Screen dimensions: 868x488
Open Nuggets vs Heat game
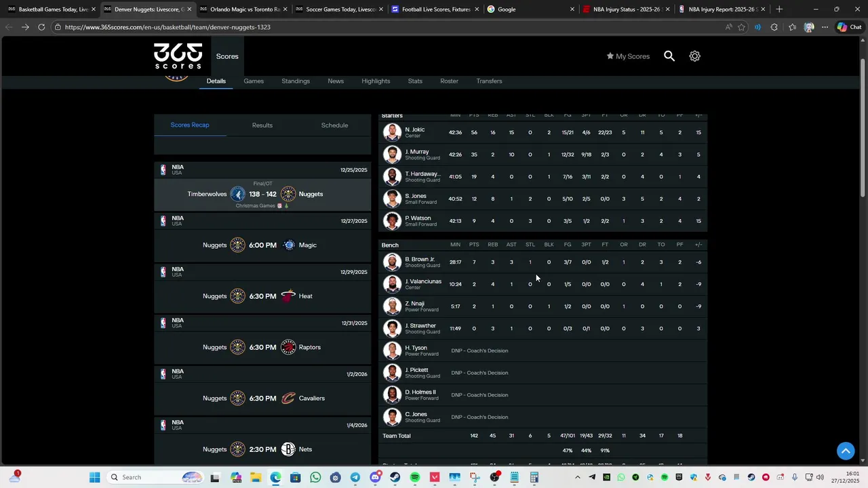click(x=262, y=296)
